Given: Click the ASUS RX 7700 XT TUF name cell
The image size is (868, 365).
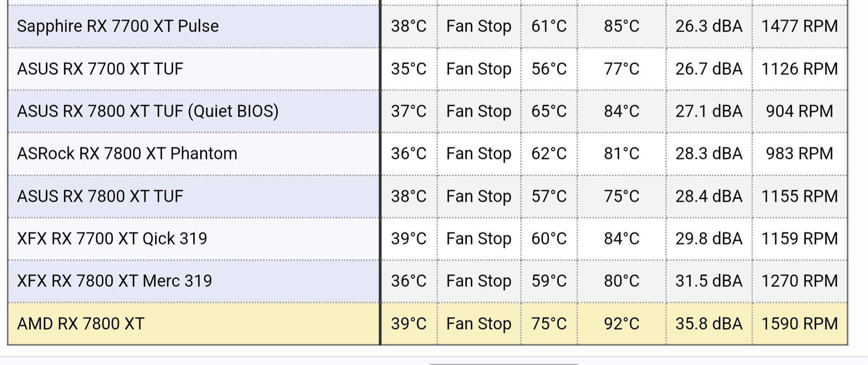Looking at the screenshot, I should click(x=194, y=69).
